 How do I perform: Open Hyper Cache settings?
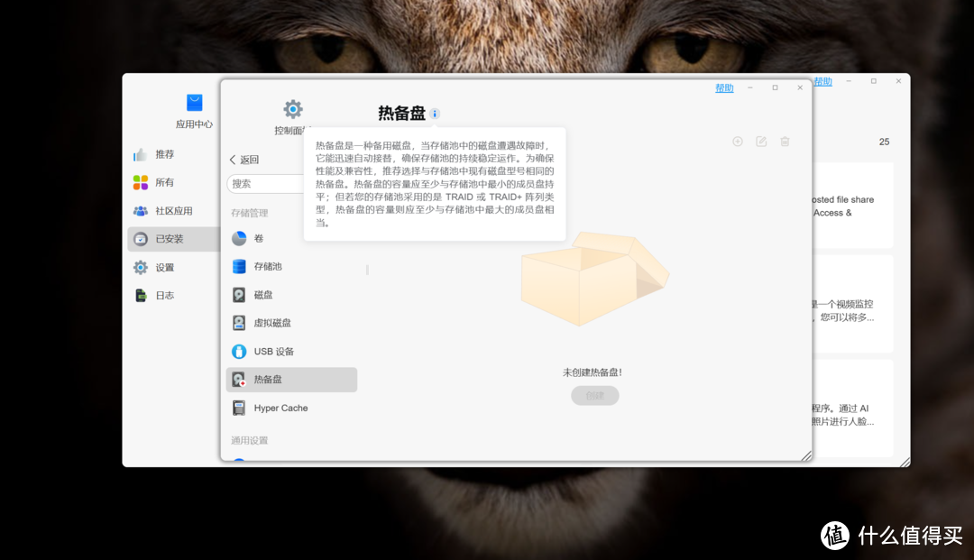coord(237,408)
